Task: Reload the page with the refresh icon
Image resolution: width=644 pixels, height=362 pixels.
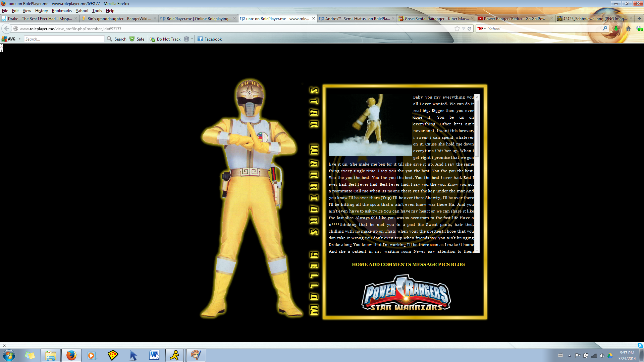Action: point(470,28)
